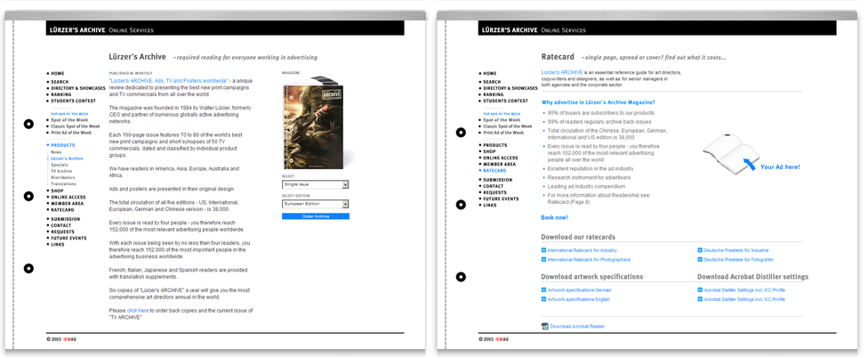Open the Translations submenu item
This screenshot has height=358, width=868.
pos(64,184)
